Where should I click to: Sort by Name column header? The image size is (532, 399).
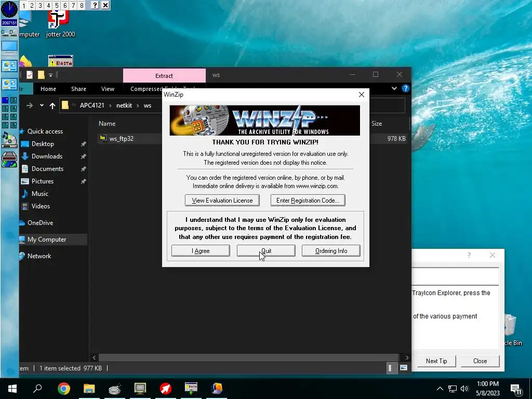(107, 124)
